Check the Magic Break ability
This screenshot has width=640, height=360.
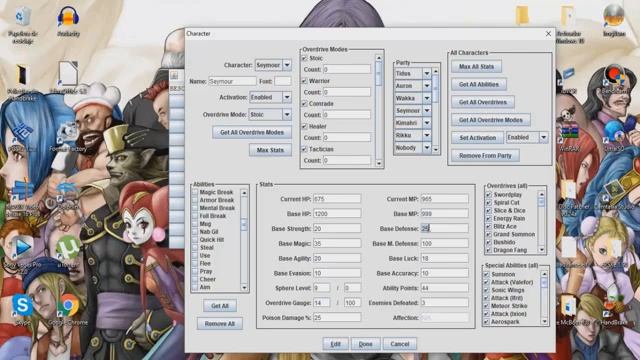click(x=195, y=192)
